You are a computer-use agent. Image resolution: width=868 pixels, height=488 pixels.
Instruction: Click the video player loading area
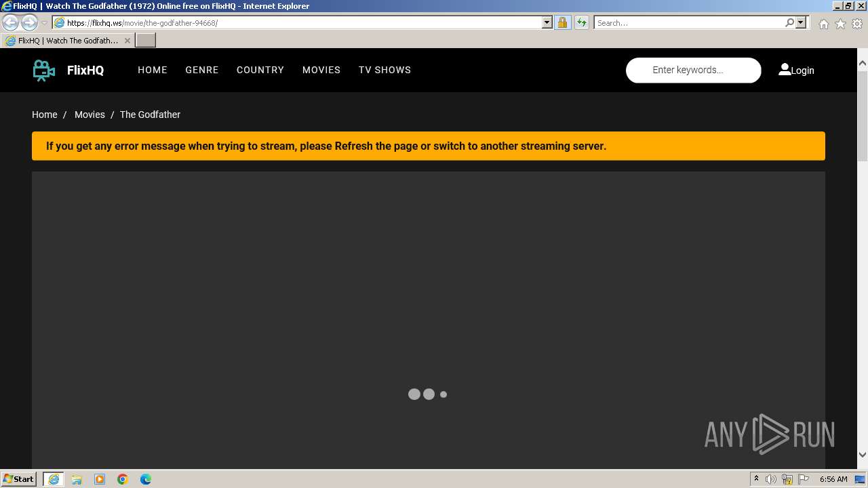point(429,319)
